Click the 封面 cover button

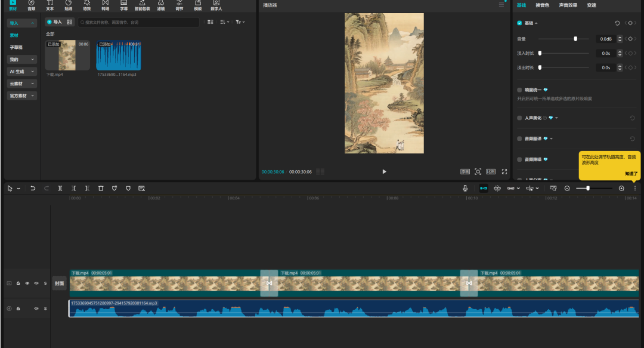[x=59, y=284]
